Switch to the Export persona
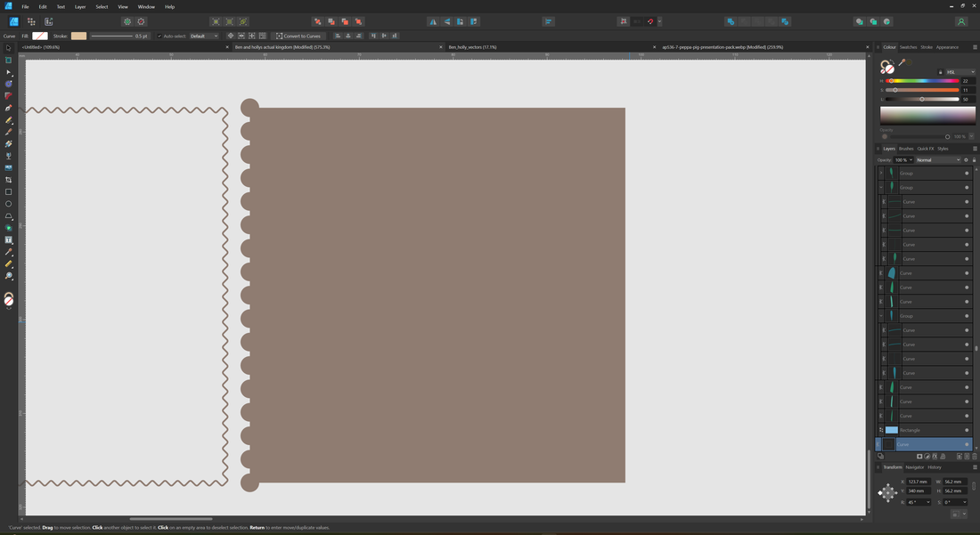Image resolution: width=980 pixels, height=535 pixels. tap(49, 21)
